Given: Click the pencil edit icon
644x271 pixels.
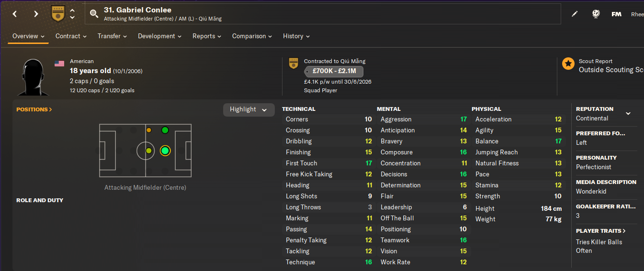Looking at the screenshot, I should (x=575, y=14).
